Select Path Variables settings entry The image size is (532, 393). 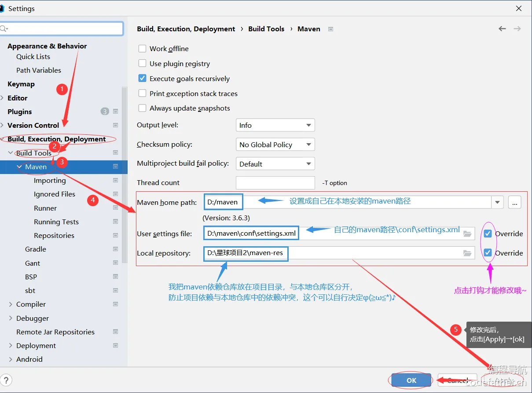click(x=39, y=70)
